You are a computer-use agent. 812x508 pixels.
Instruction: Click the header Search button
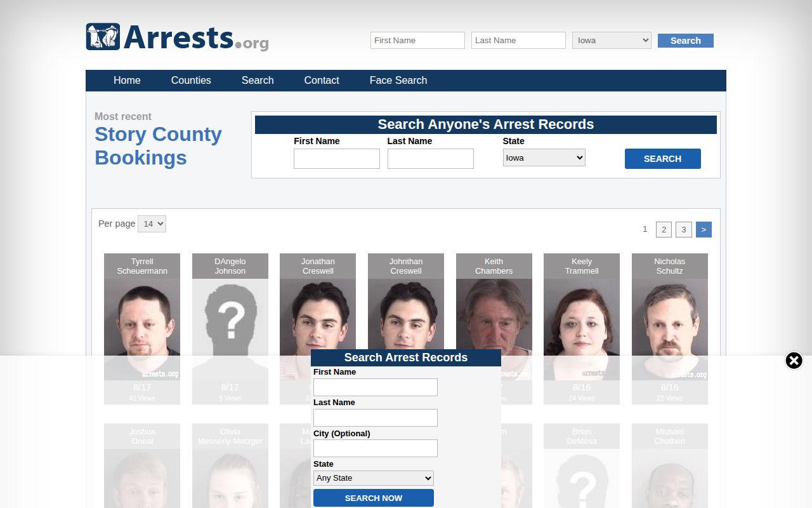pyautogui.click(x=686, y=41)
